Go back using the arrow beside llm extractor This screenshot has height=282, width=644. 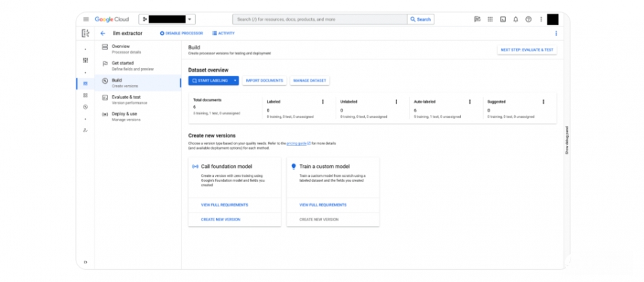[x=102, y=34]
